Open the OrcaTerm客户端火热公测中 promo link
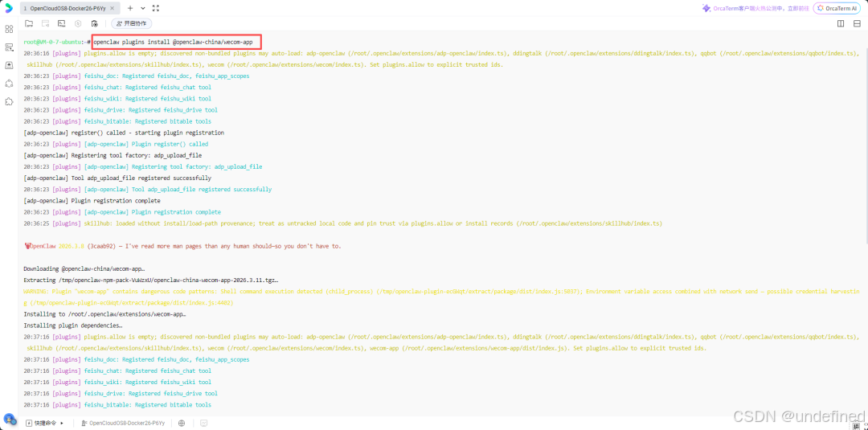Screen dimensions: 868x430 pyautogui.click(x=755, y=8)
